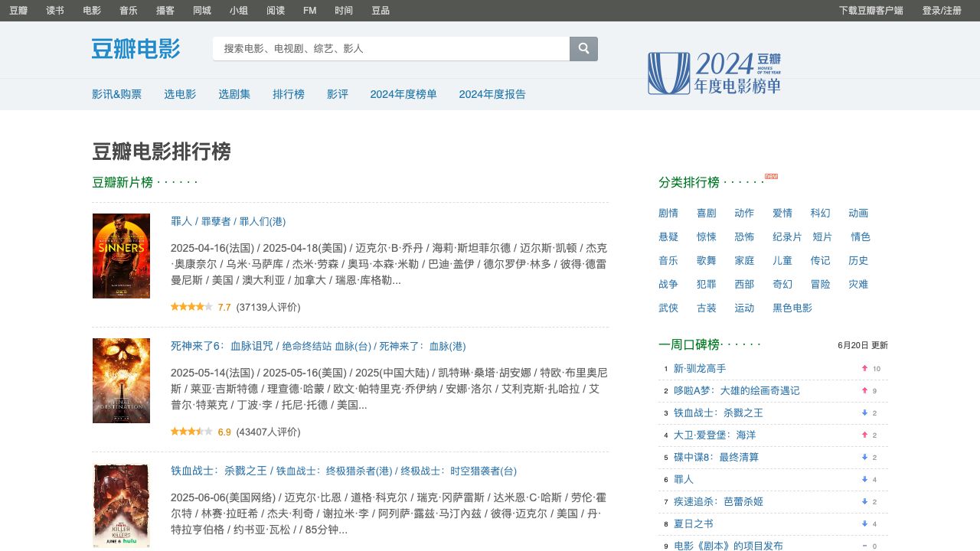Open the 2024年度报告 navigation link
The image size is (980, 551).
492,94
